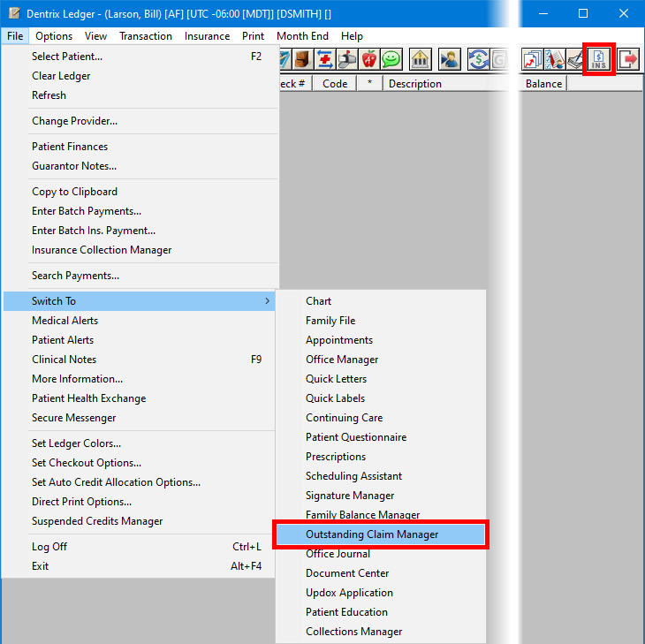Open Document Center from submenu
The width and height of the screenshot is (645, 644).
coord(381,573)
